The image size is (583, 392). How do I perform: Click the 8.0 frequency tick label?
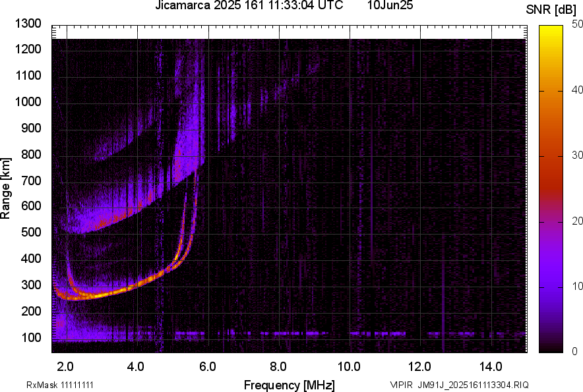point(278,366)
